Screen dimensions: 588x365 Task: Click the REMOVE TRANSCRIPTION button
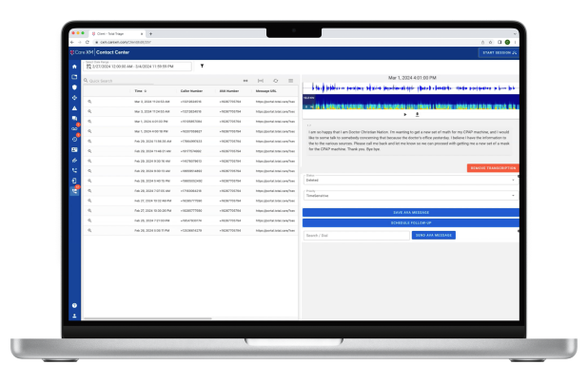493,168
